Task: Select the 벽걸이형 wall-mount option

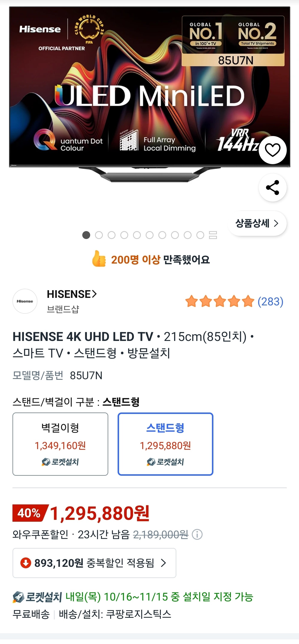Action: [x=60, y=444]
